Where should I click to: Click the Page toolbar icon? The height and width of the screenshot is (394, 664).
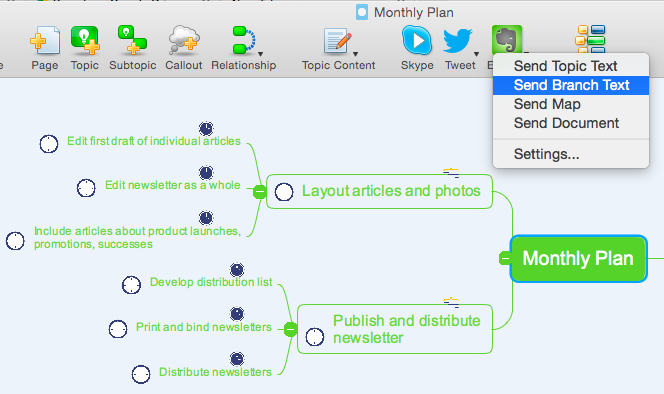45,40
